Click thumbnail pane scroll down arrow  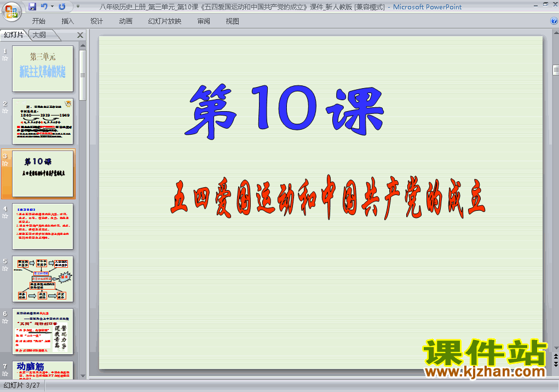pos(83,376)
